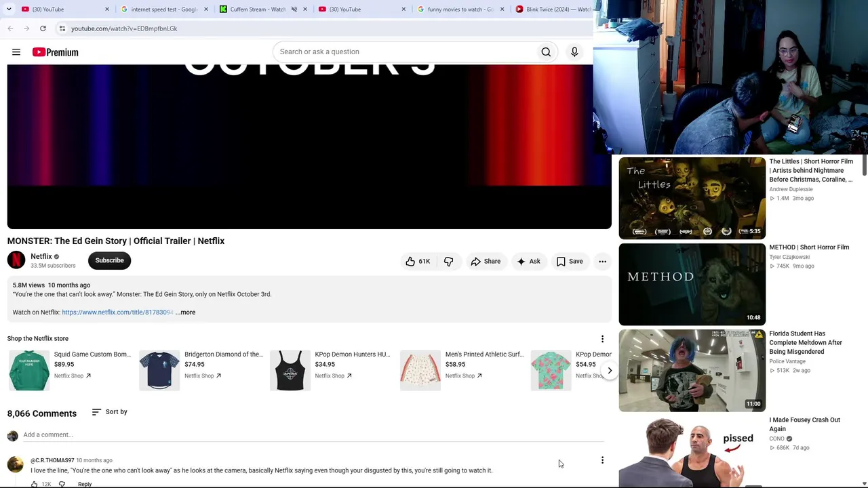Image resolution: width=868 pixels, height=488 pixels.
Task: Open The Littles Short Horror Film title
Action: [x=811, y=170]
